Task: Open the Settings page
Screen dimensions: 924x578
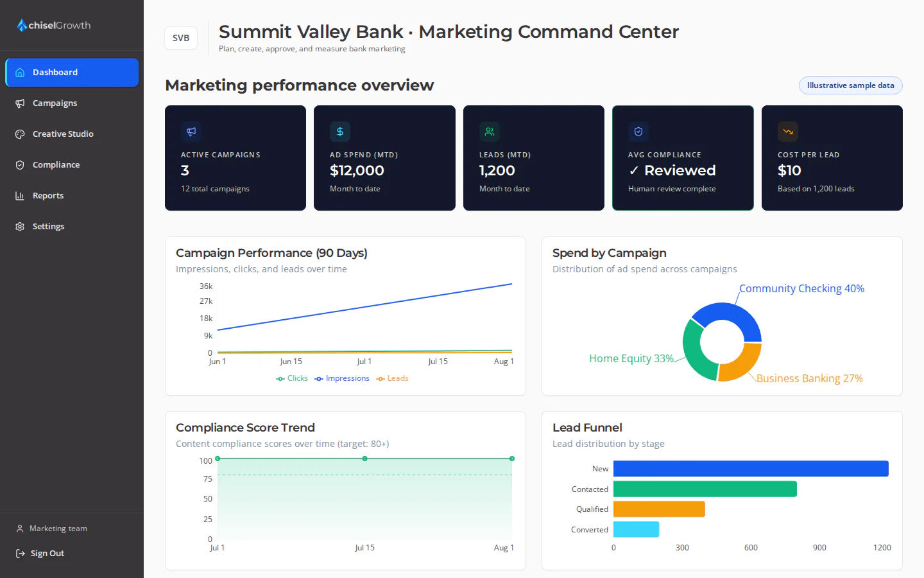Action: pos(72,227)
